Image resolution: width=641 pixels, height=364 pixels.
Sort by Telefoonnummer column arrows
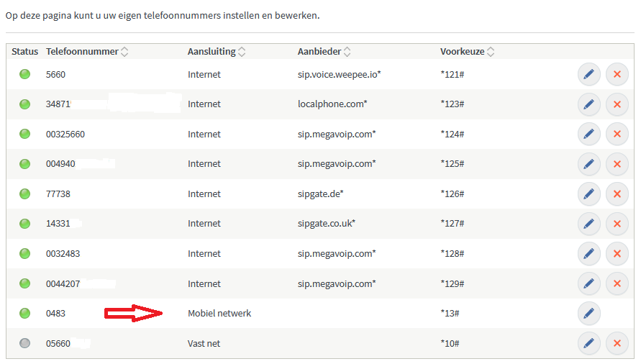[124, 52]
